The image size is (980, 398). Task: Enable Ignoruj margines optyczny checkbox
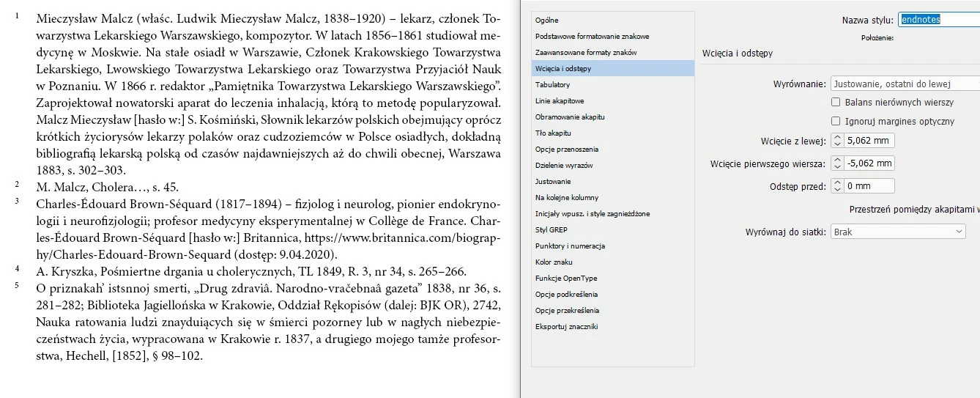(836, 122)
